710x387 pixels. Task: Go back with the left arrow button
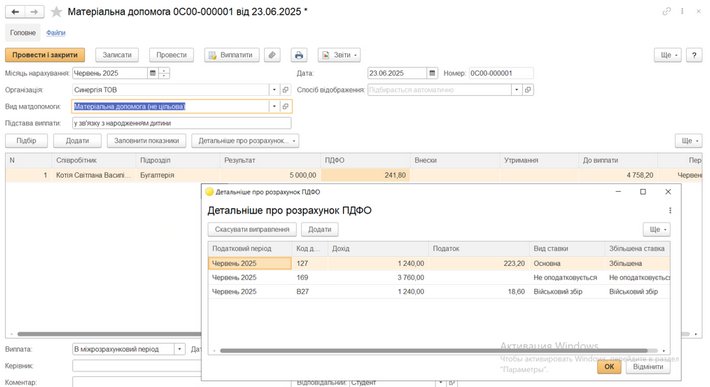[x=15, y=12]
